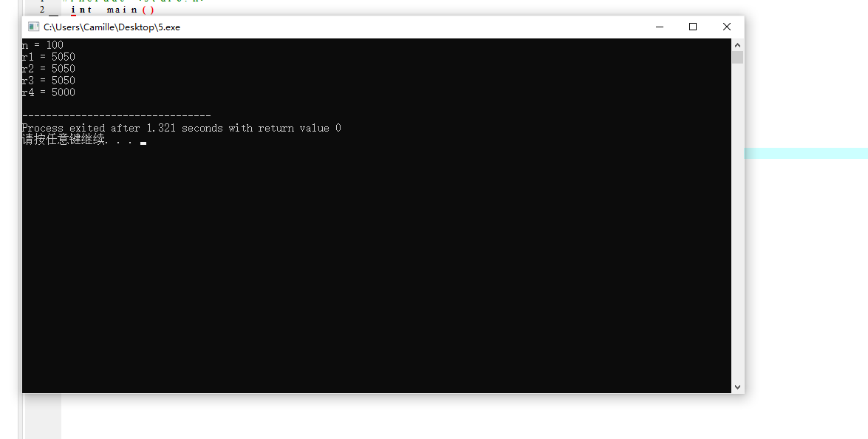Click the C:\Users\Camille\Desktop\5.exe title text
This screenshot has height=439, width=868.
[112, 27]
